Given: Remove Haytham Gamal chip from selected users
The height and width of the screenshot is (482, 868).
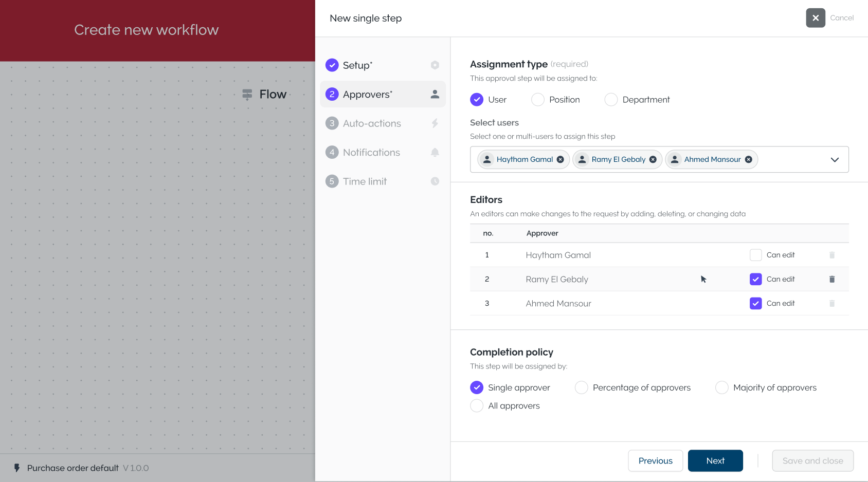Looking at the screenshot, I should 560,160.
